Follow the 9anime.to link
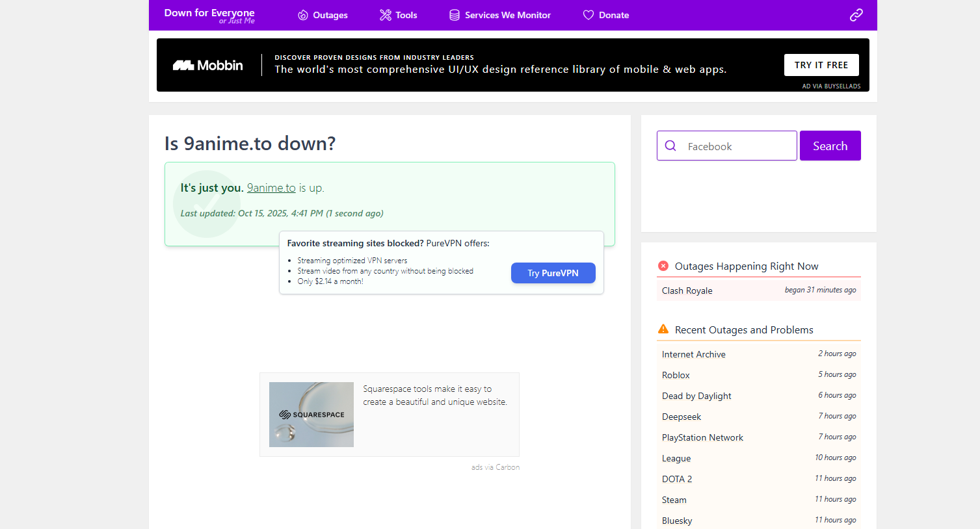The height and width of the screenshot is (529, 980). point(271,188)
